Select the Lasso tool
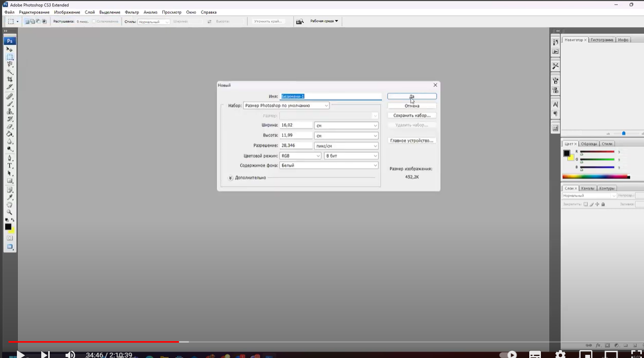Image resolution: width=644 pixels, height=358 pixels. point(10,64)
